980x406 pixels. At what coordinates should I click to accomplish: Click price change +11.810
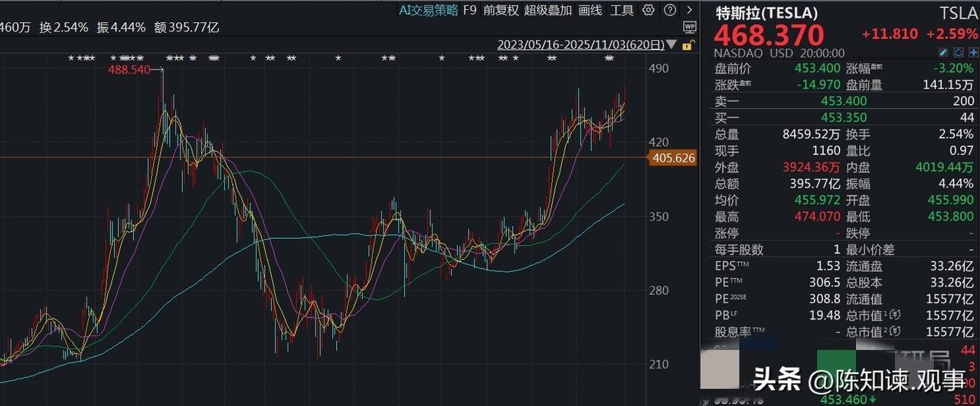click(889, 34)
